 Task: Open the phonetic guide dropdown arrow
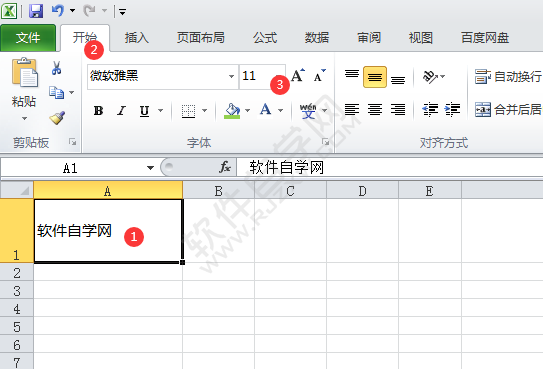coord(324,111)
